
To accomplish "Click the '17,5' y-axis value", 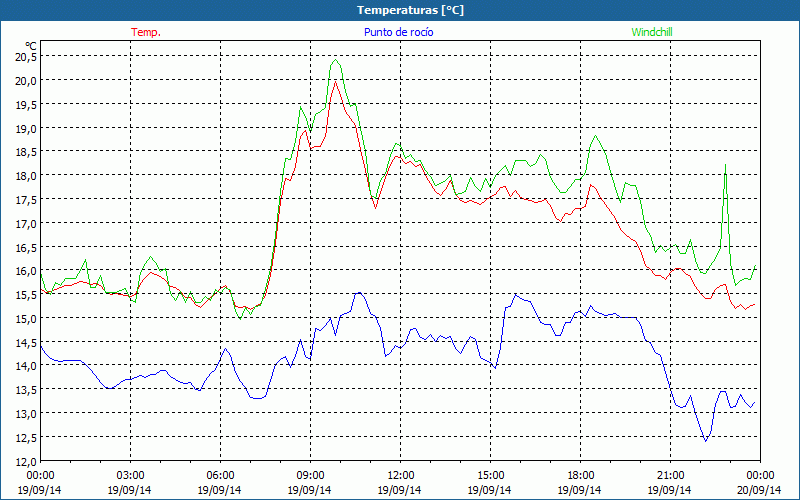I will pos(26,199).
